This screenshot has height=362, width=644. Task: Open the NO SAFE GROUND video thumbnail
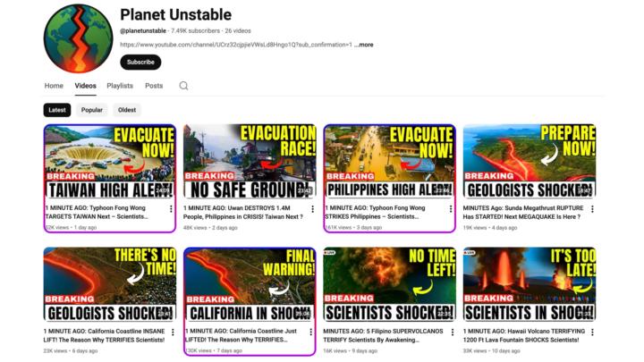250,162
